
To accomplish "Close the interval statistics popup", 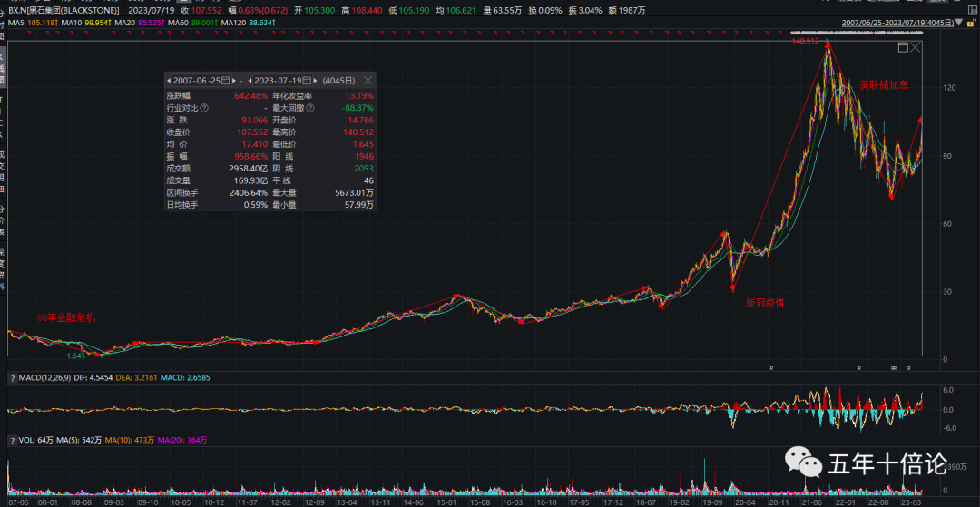I will click(x=368, y=81).
